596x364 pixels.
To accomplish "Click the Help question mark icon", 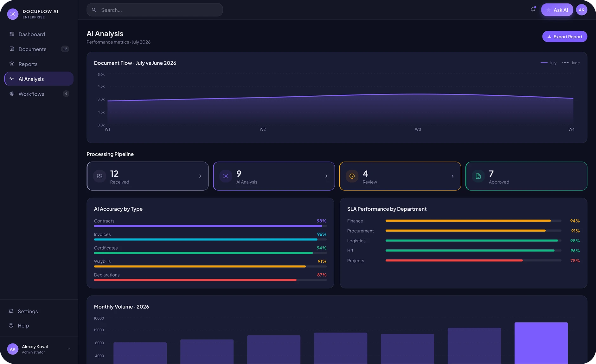I will [11, 325].
